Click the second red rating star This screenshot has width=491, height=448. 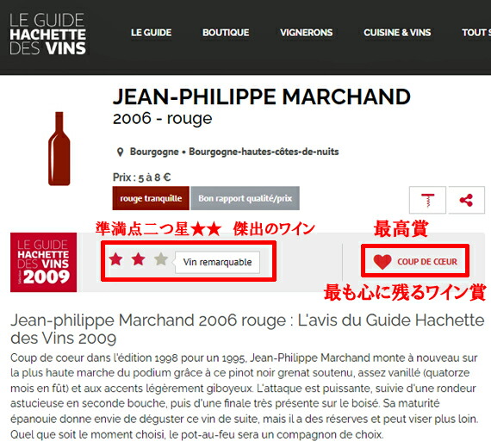coord(138,259)
